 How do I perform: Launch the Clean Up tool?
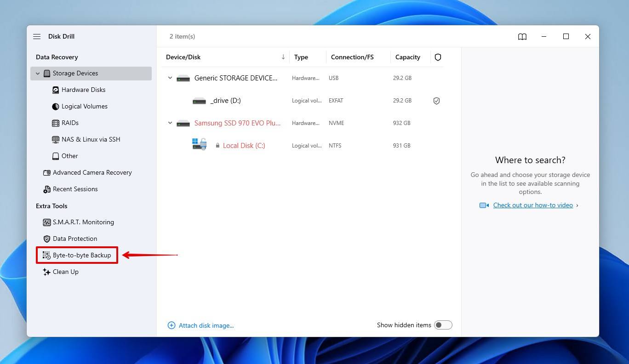pyautogui.click(x=65, y=272)
